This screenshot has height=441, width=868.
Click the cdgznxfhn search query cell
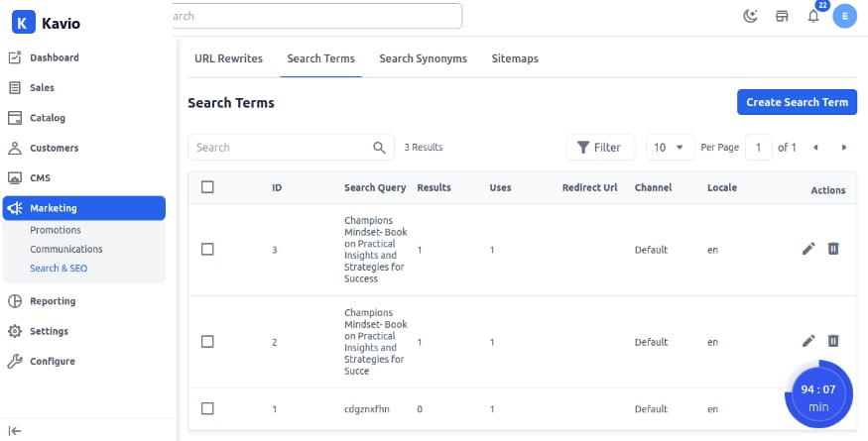[x=366, y=409]
